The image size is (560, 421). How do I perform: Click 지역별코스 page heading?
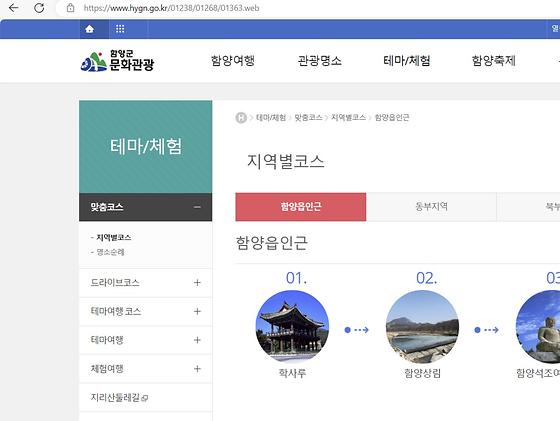pyautogui.click(x=285, y=161)
